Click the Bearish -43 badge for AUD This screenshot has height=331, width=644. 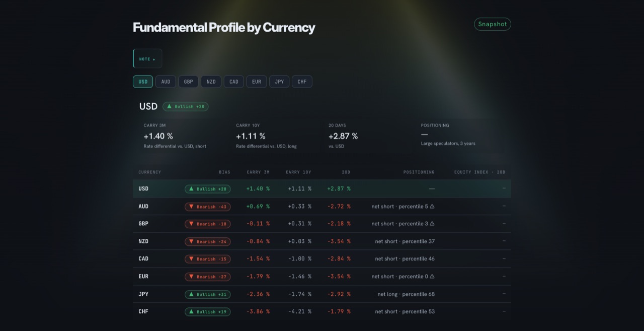pyautogui.click(x=207, y=207)
